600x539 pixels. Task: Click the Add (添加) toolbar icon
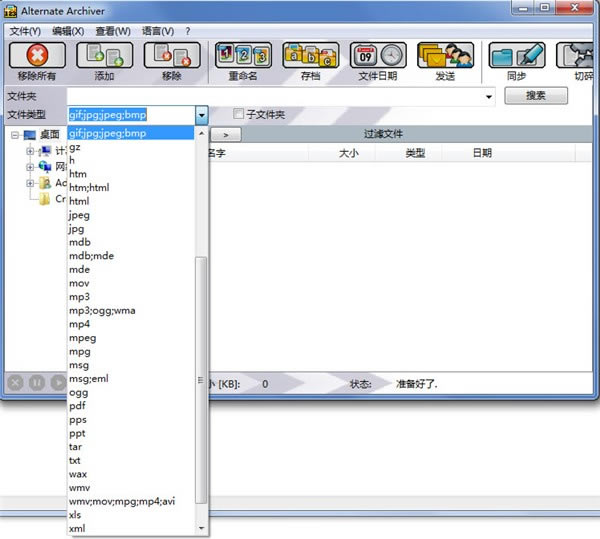tap(104, 56)
